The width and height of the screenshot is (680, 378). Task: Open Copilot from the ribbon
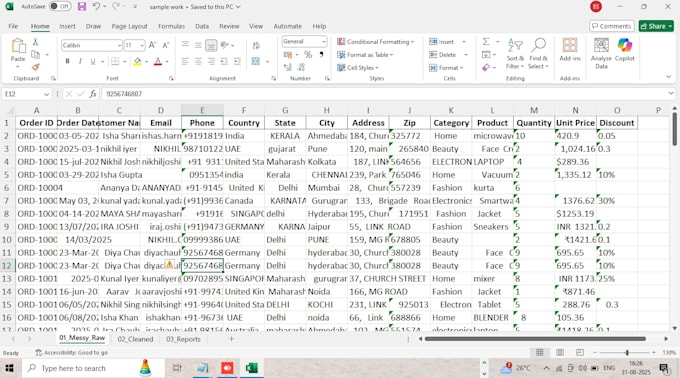tap(624, 49)
